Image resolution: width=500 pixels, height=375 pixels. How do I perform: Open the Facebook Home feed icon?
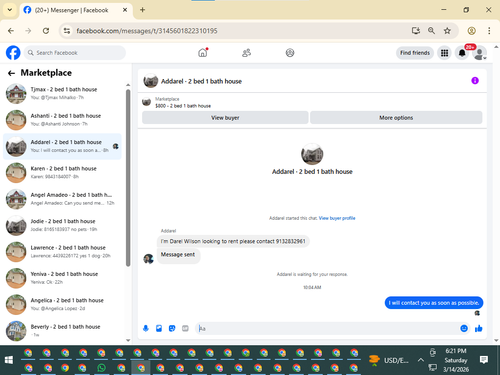(203, 53)
